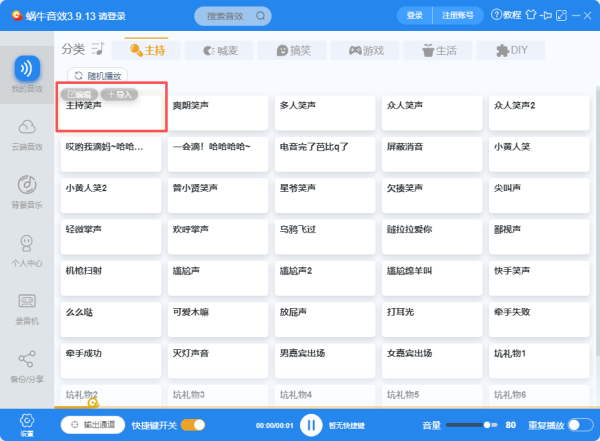Click the 注册账号 register button
This screenshot has height=441, width=600.
(x=458, y=16)
